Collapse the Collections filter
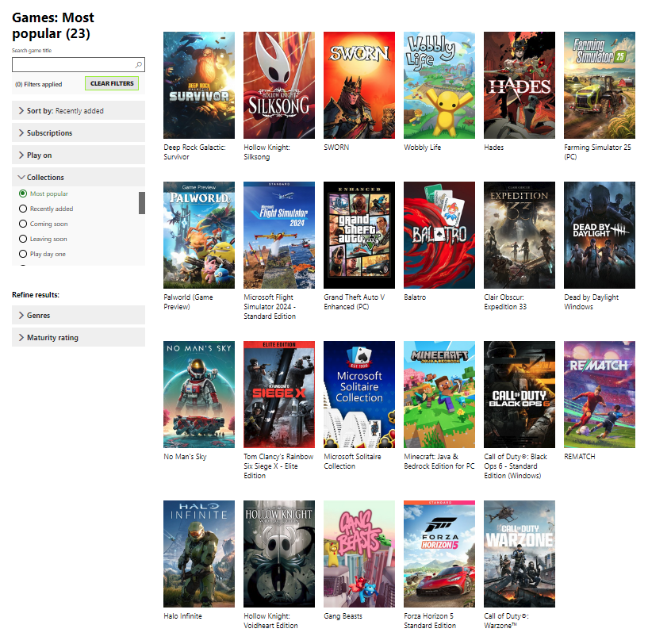The image size is (671, 644). point(79,177)
